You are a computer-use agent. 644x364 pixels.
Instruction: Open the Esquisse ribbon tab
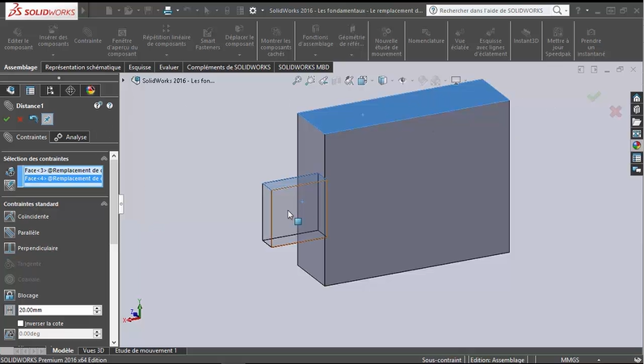[140, 67]
